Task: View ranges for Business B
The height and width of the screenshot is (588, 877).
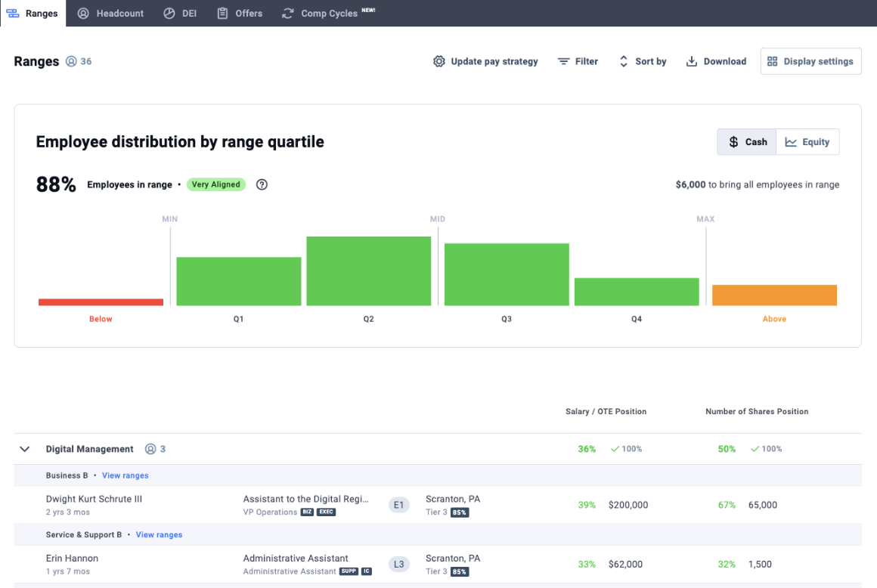Action: tap(126, 475)
